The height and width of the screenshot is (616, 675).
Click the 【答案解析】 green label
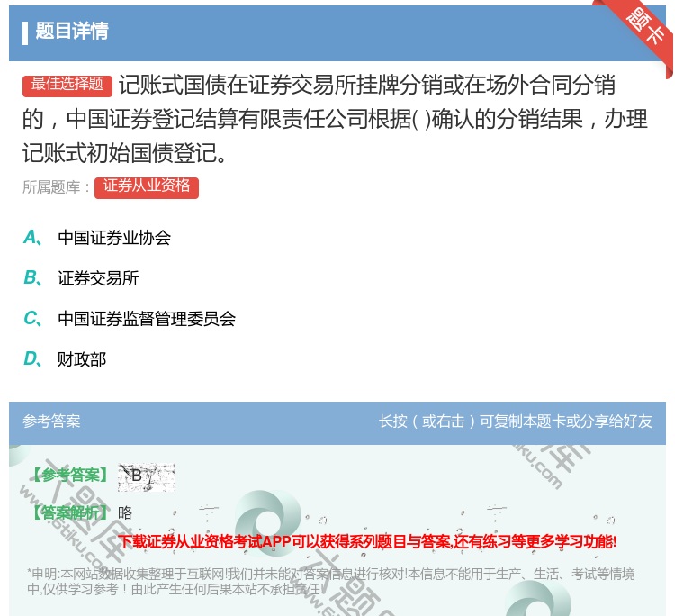tap(69, 512)
